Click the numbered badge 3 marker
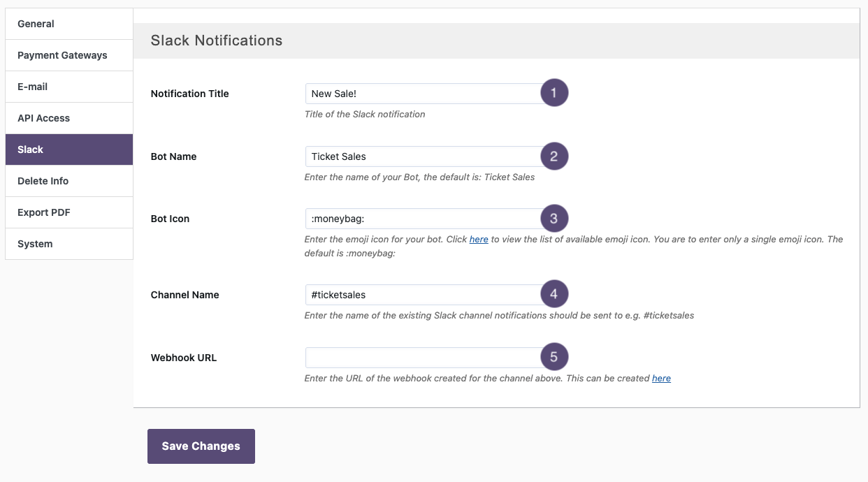The width and height of the screenshot is (868, 482). click(x=554, y=219)
